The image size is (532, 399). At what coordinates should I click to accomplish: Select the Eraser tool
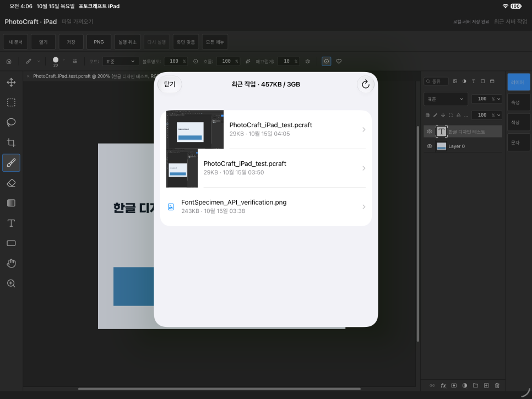(x=11, y=183)
